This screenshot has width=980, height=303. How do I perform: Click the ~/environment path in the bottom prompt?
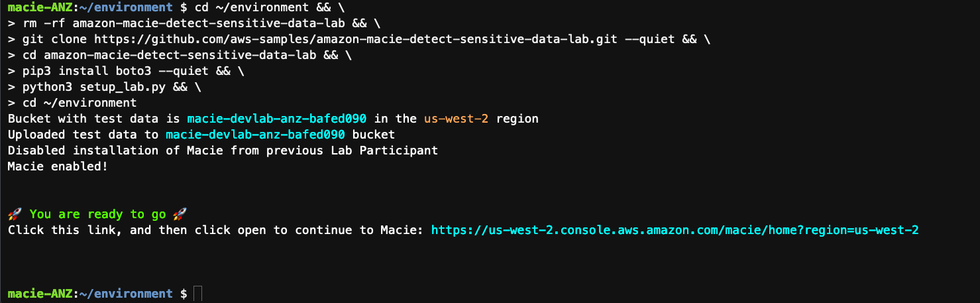tap(126, 294)
